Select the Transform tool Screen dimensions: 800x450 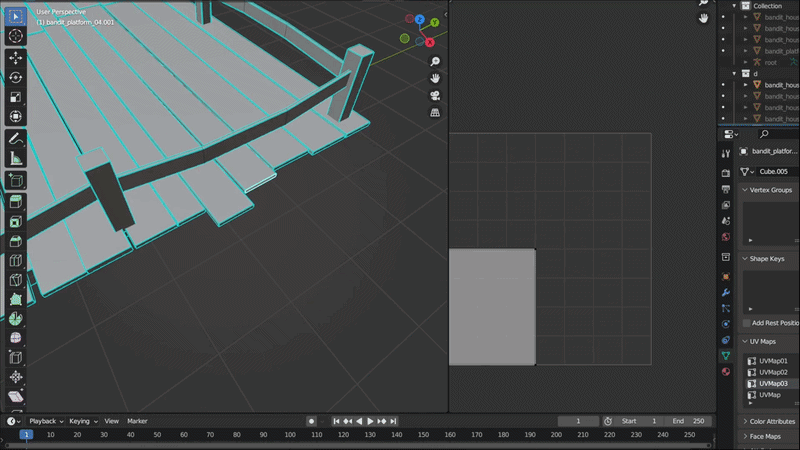(x=16, y=117)
